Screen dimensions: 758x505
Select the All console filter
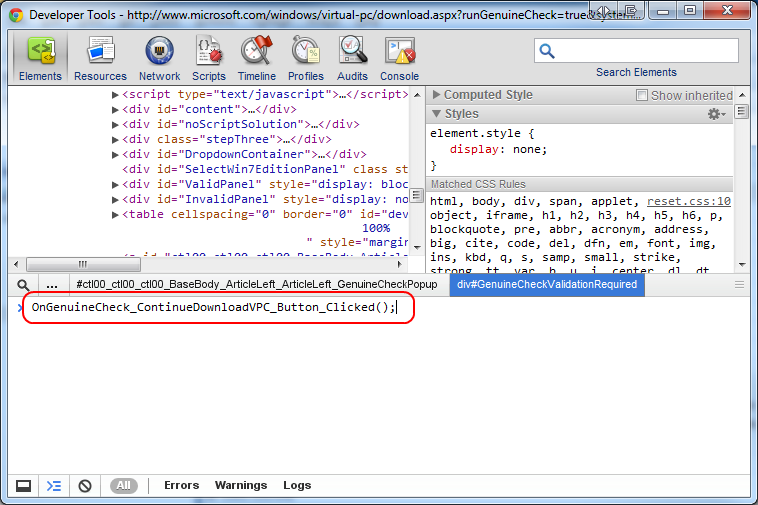coord(124,485)
